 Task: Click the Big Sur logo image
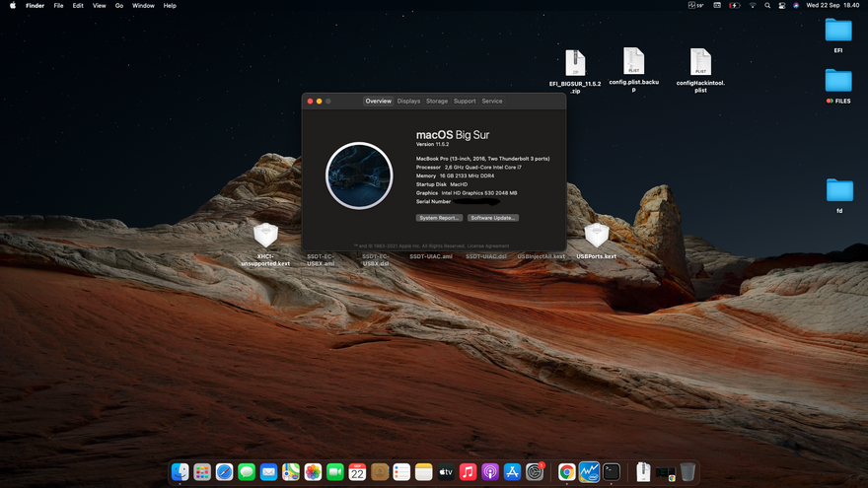pyautogui.click(x=359, y=175)
